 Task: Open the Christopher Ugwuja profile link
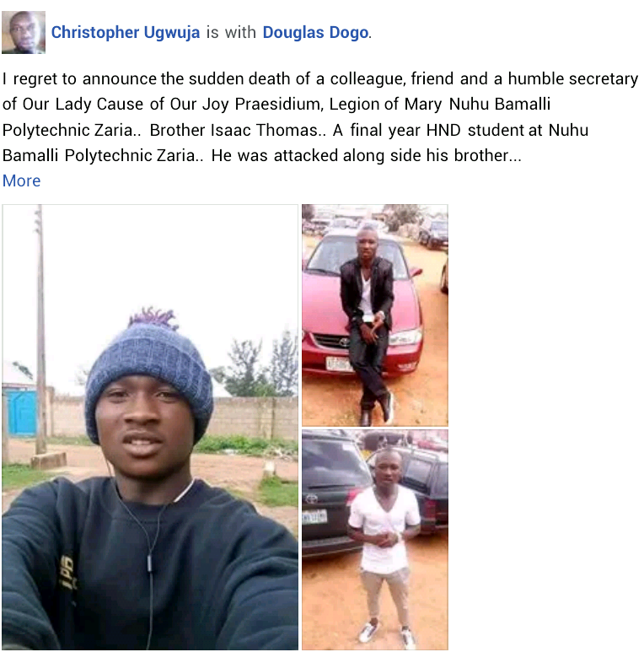coord(126,32)
